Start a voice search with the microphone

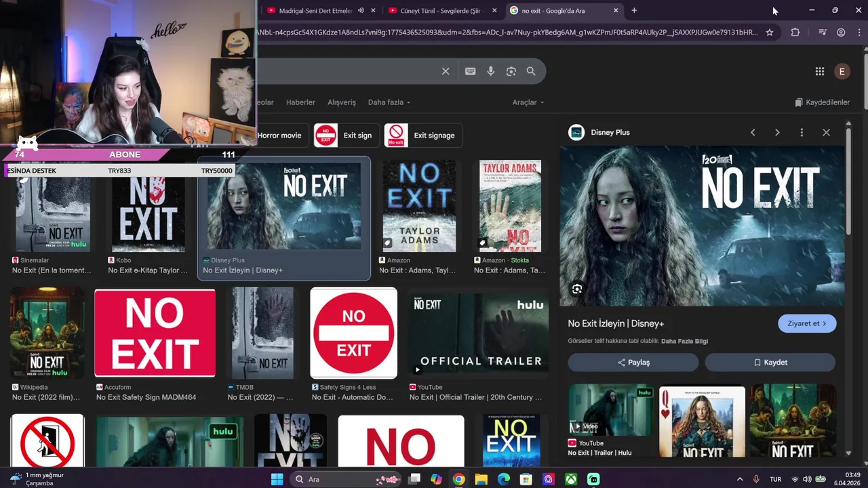click(x=491, y=71)
